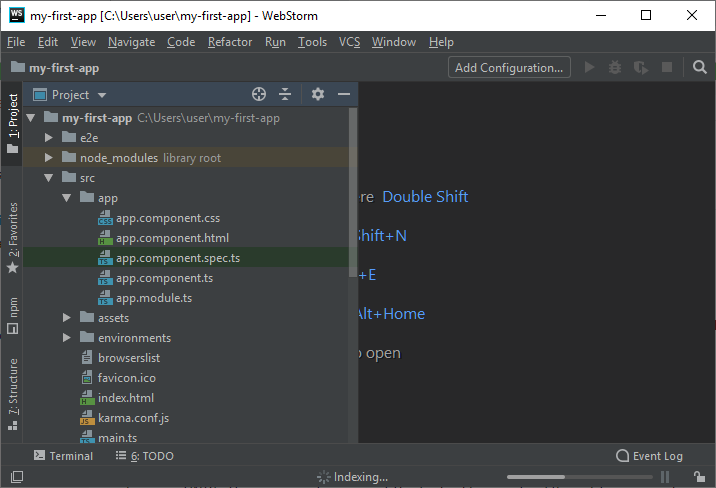Click the Locate/Select Opened File crosshair icon
716x488 pixels.
tap(259, 94)
